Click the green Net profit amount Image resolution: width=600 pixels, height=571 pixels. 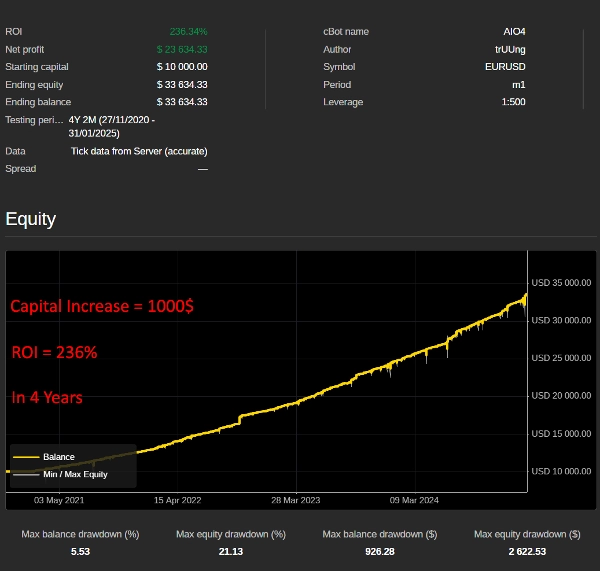(182, 49)
